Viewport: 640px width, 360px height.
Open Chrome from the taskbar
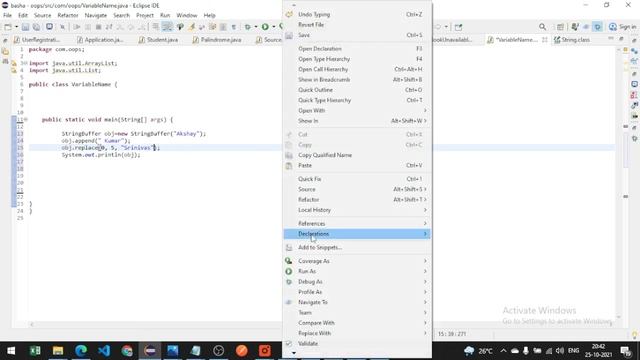click(x=127, y=351)
